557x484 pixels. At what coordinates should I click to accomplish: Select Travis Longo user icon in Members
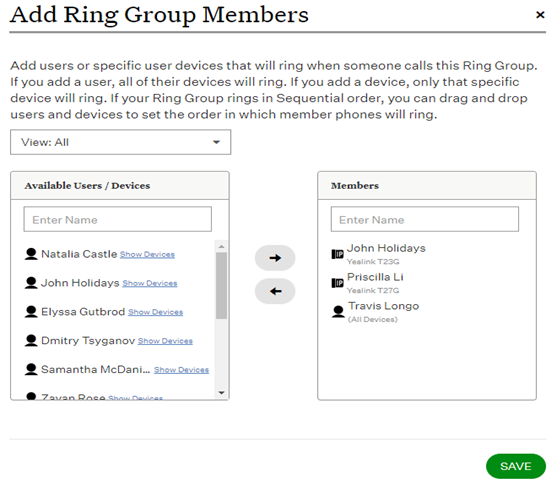coord(338,312)
